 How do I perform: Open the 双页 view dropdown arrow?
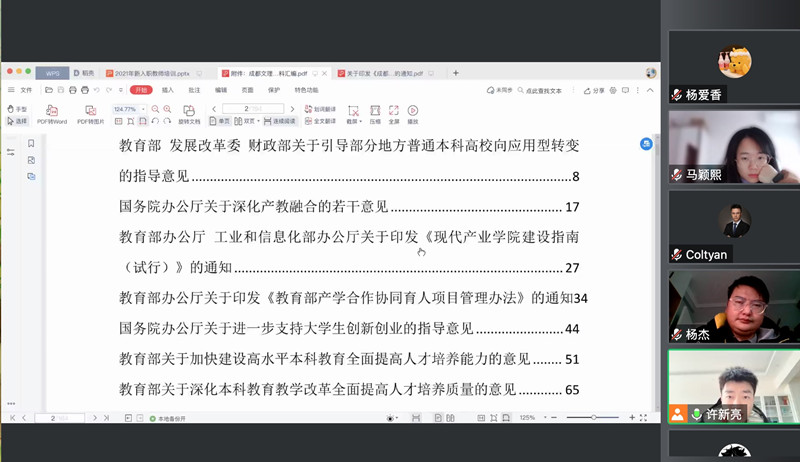point(257,121)
